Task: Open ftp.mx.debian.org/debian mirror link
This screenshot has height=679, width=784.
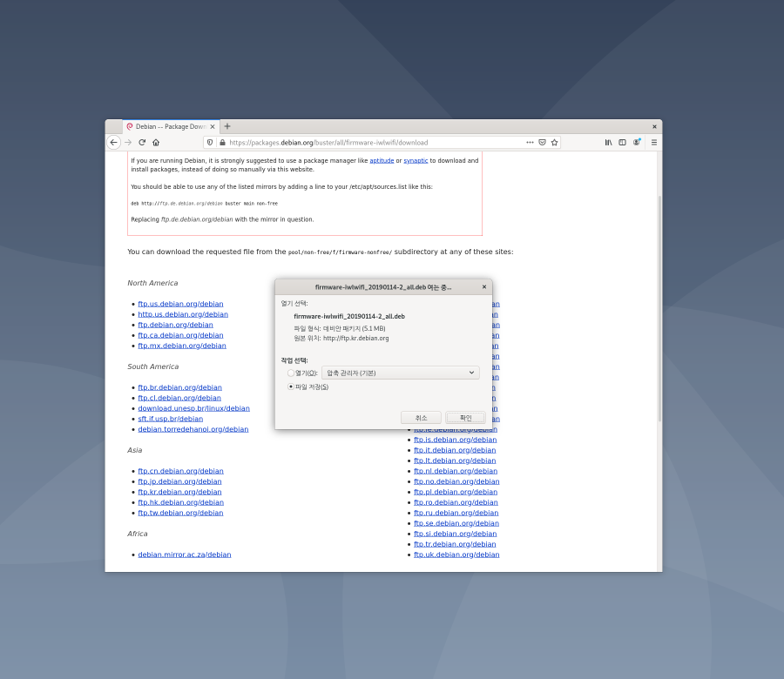Action: 182,346
